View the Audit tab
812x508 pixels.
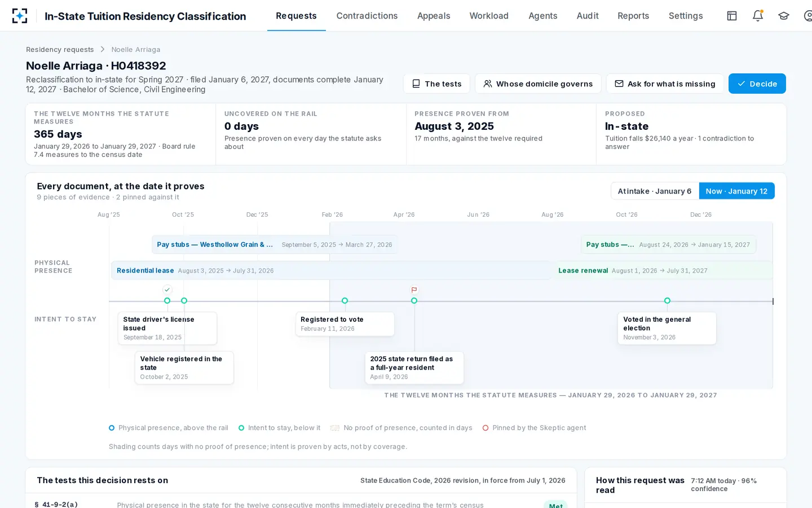pos(588,16)
